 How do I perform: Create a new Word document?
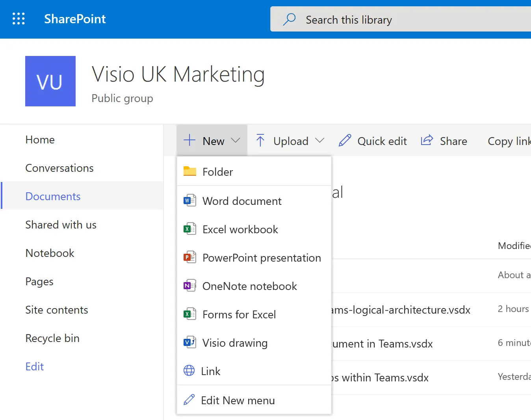[x=242, y=201]
